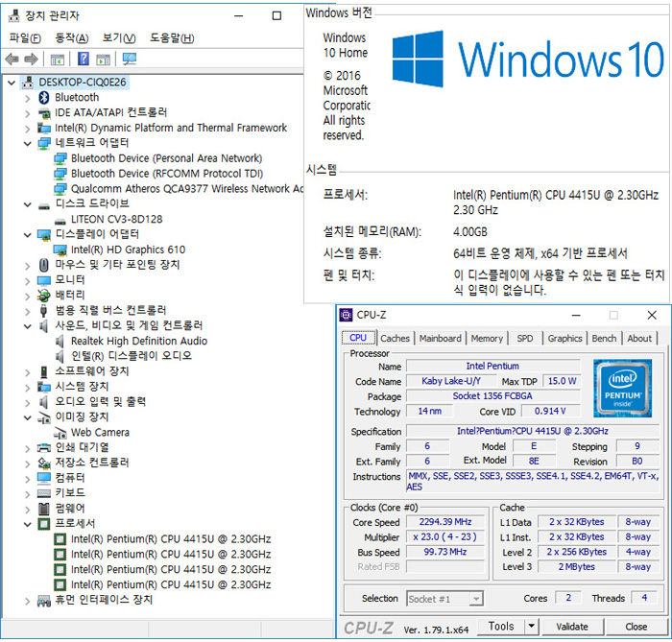
Task: Switch to the About tab in CPU-Z
Action: pos(639,339)
